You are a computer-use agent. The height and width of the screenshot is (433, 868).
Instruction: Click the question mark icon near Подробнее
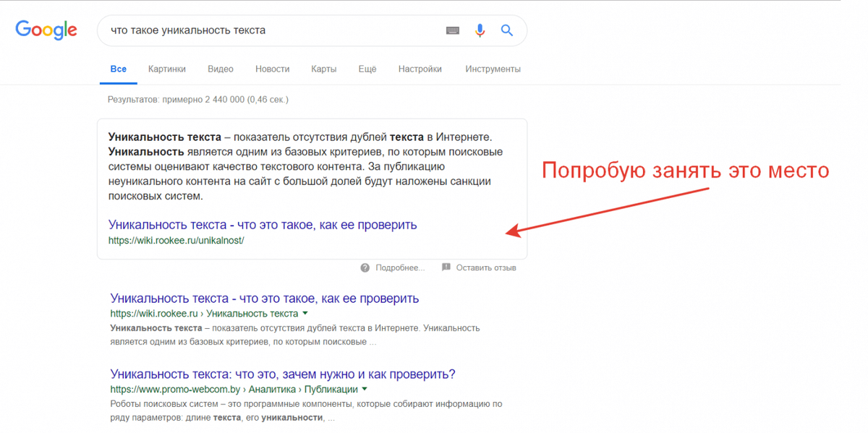coord(365,267)
